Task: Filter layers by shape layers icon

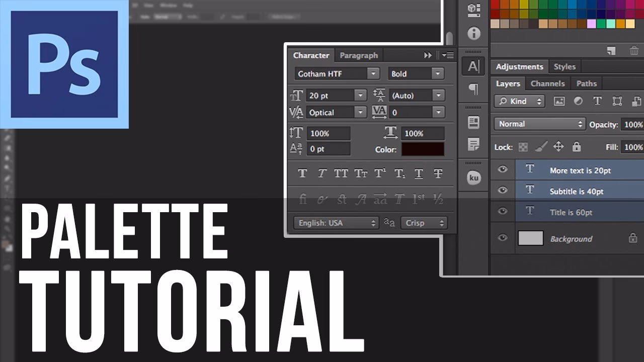Action: (617, 101)
